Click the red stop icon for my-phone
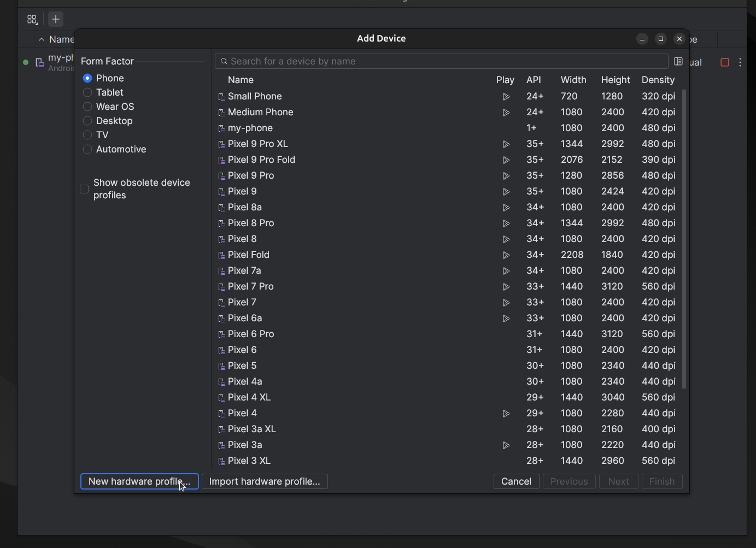 click(725, 62)
